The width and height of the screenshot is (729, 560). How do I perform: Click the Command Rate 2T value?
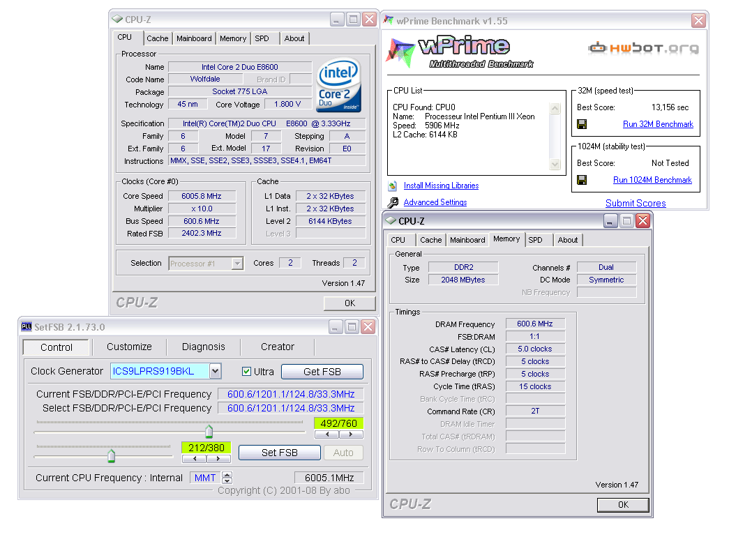(x=534, y=411)
